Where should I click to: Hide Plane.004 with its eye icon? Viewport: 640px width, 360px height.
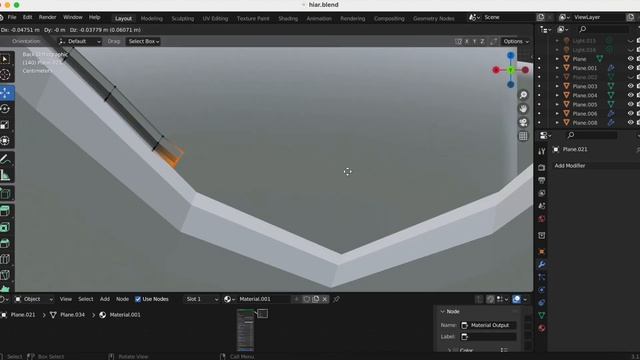pos(631,95)
